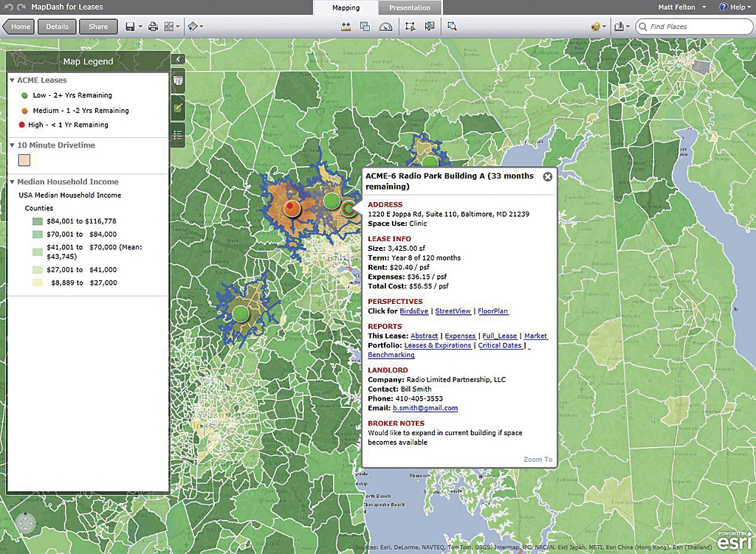756x554 pixels.
Task: Open the grid layout icon
Action: [169, 27]
